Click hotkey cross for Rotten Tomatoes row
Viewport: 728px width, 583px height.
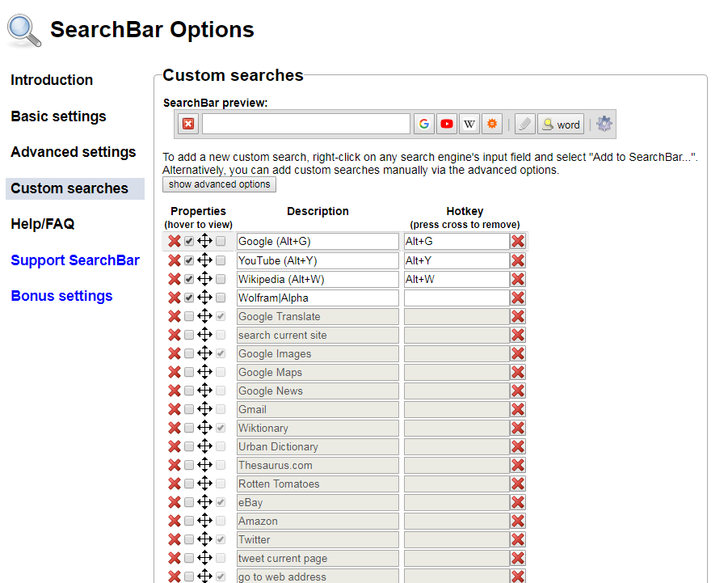coord(518,484)
